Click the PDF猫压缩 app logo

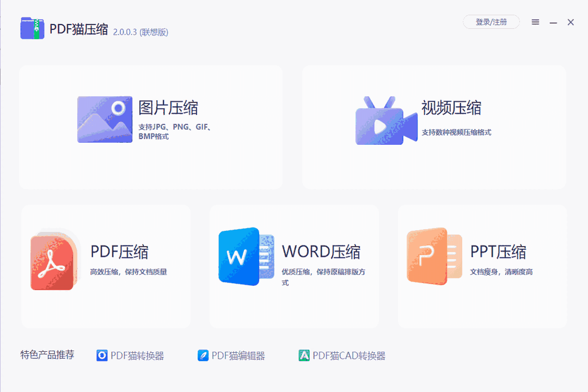(32, 28)
